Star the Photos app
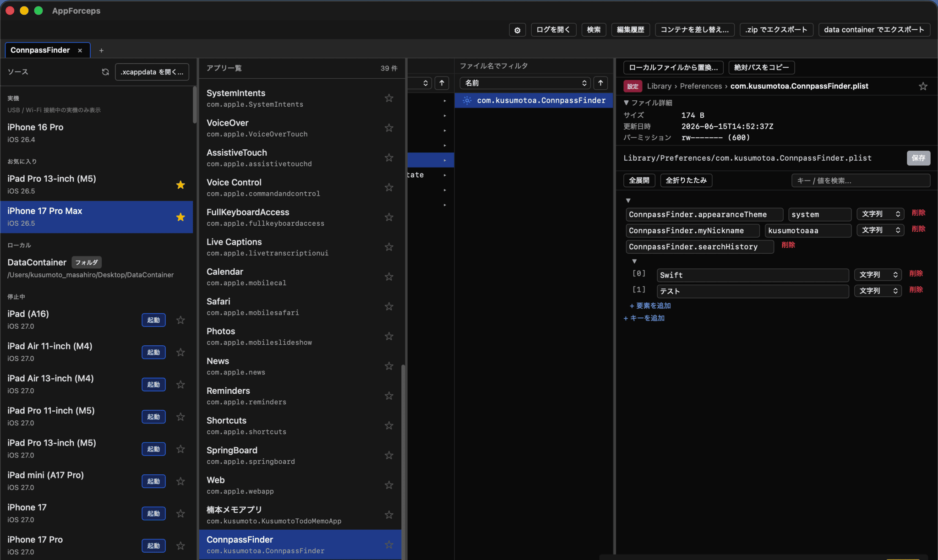The image size is (938, 560). pyautogui.click(x=389, y=336)
